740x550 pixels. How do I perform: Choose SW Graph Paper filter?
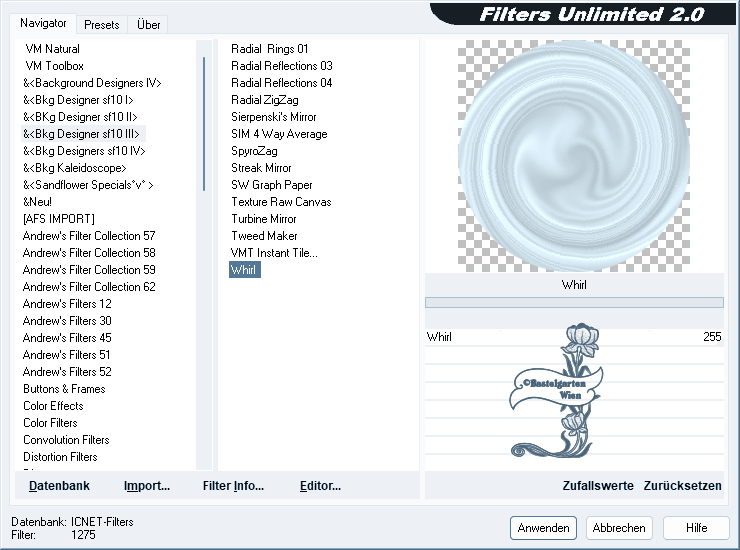(272, 185)
